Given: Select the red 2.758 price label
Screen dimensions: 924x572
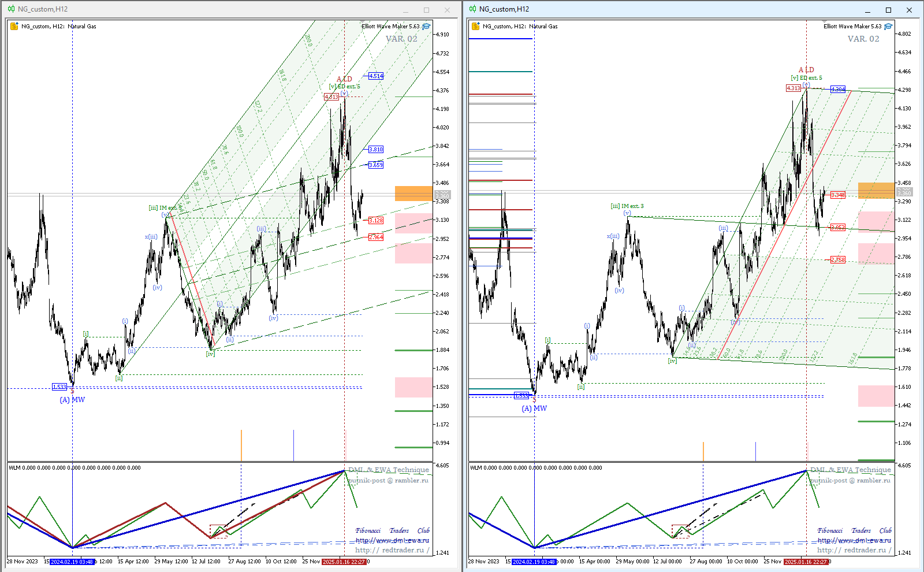Looking at the screenshot, I should click(838, 260).
